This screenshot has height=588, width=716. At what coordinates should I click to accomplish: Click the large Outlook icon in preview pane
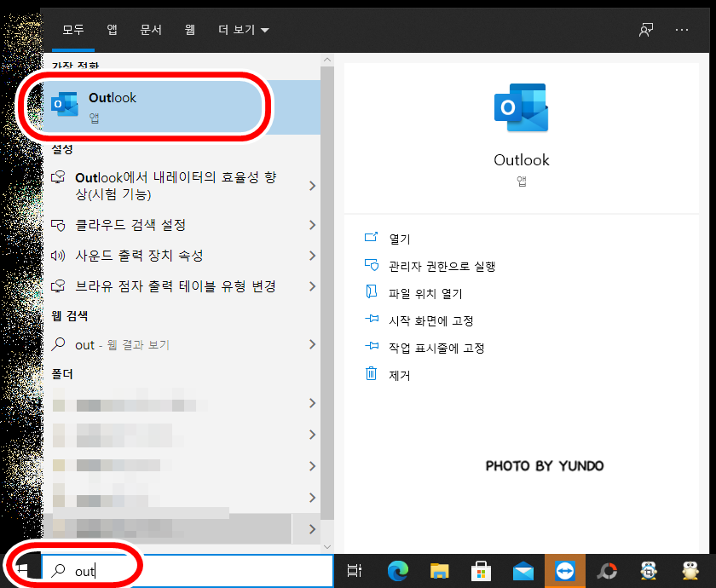pyautogui.click(x=521, y=107)
